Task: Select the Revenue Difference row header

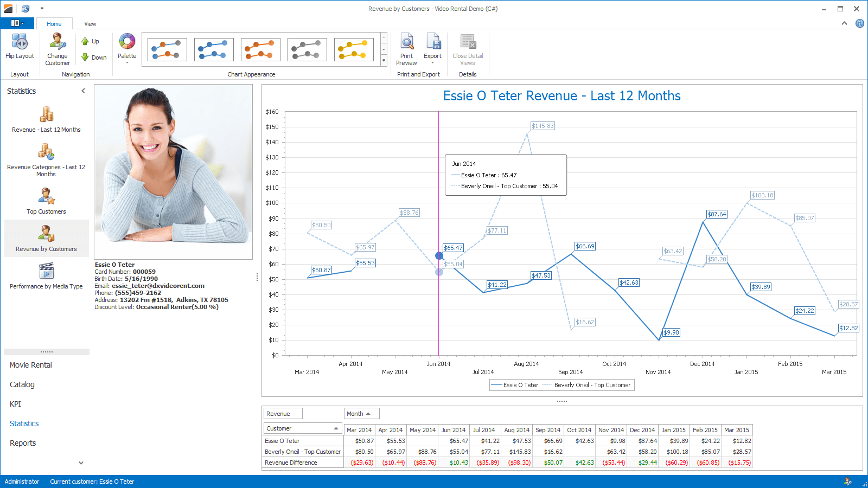Action: pyautogui.click(x=303, y=463)
